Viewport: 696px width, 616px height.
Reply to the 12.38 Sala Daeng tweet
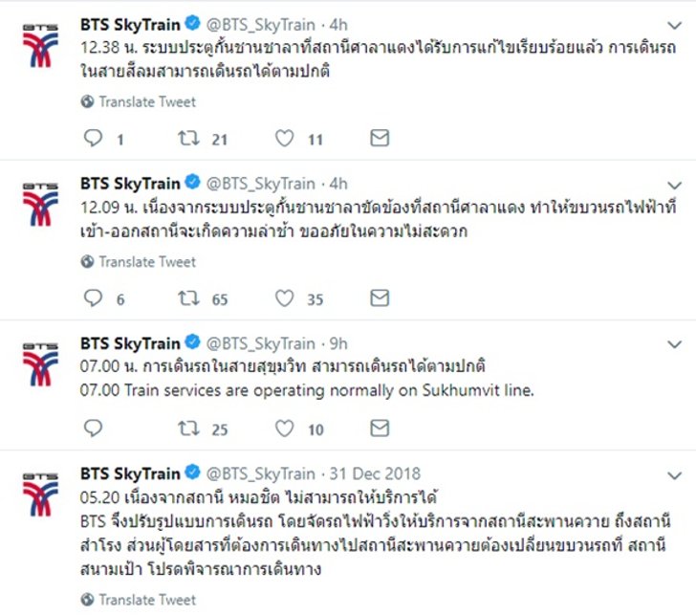[x=93, y=139]
